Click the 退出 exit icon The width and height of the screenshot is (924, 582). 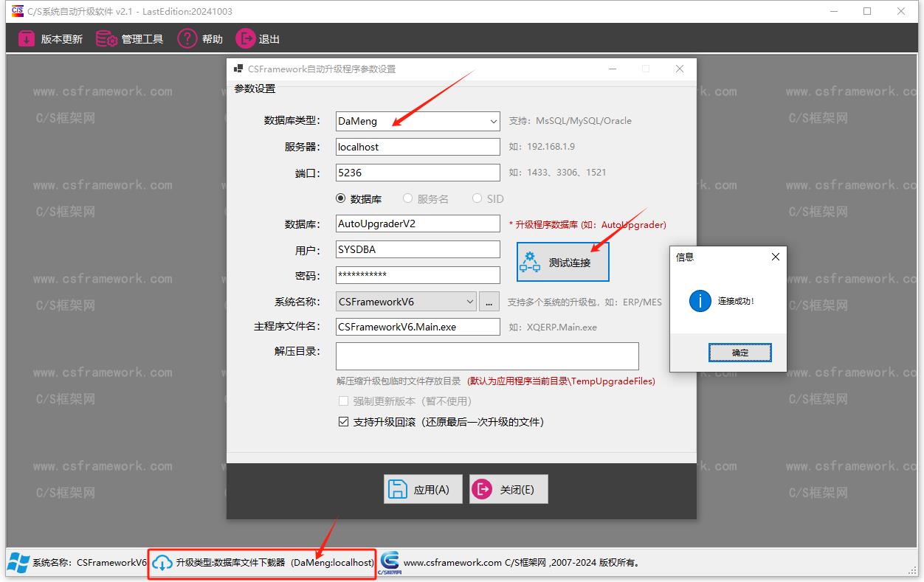tap(245, 39)
